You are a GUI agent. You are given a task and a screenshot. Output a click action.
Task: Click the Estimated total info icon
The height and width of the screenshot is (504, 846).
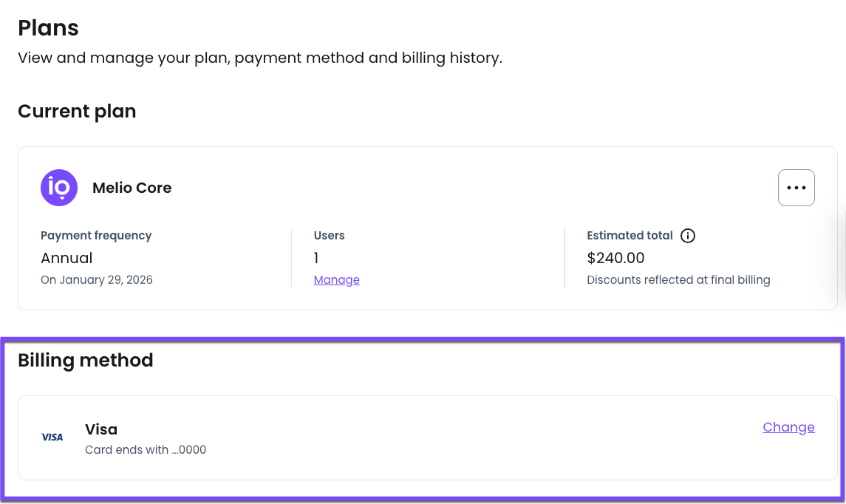(687, 236)
